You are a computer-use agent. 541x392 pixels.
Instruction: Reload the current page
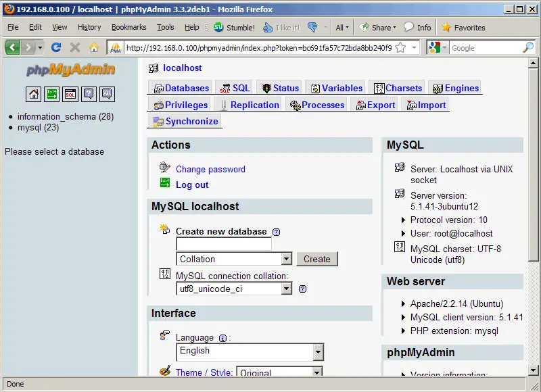coord(56,47)
